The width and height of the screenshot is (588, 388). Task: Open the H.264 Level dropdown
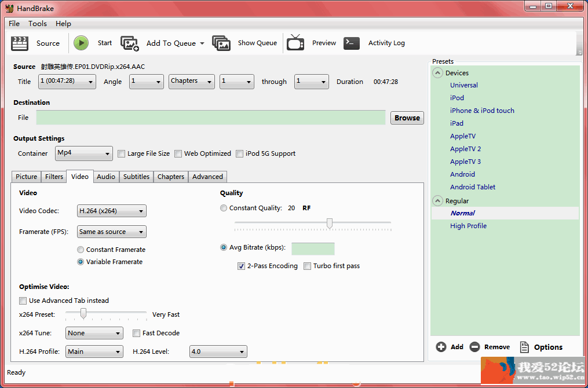pyautogui.click(x=218, y=352)
